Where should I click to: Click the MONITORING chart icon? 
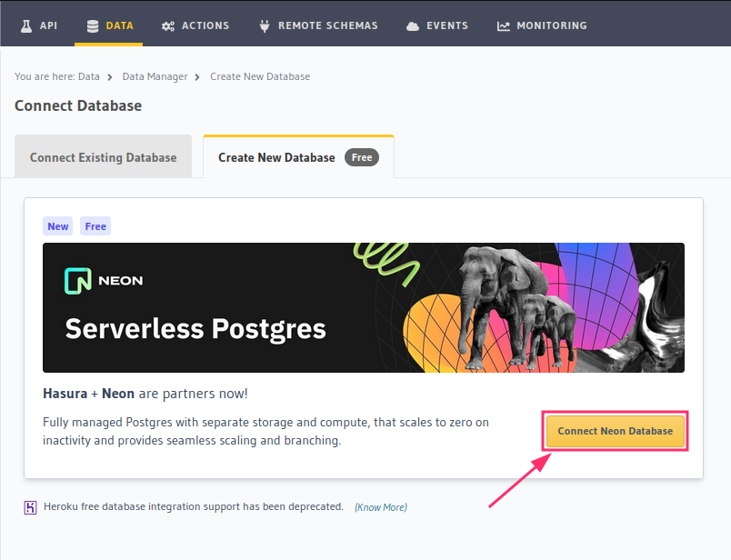502,25
